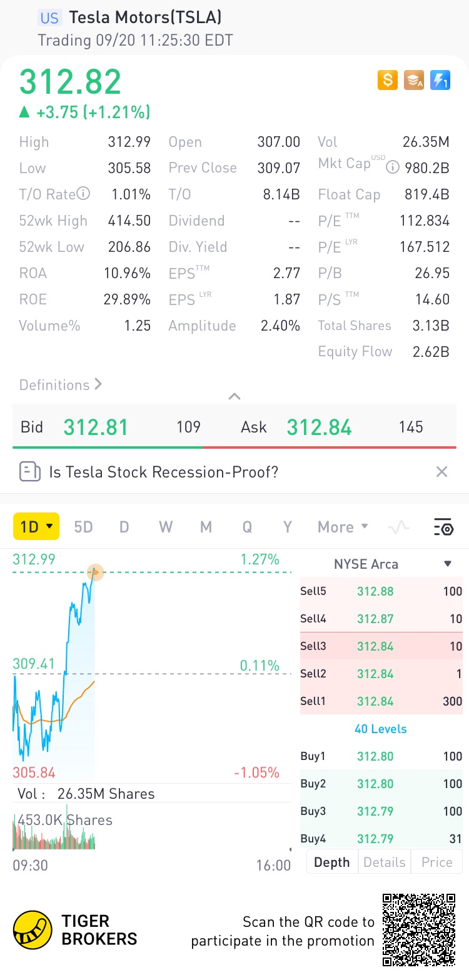Expand the More timeframes dropdown
The width and height of the screenshot is (469, 980).
pyautogui.click(x=343, y=527)
